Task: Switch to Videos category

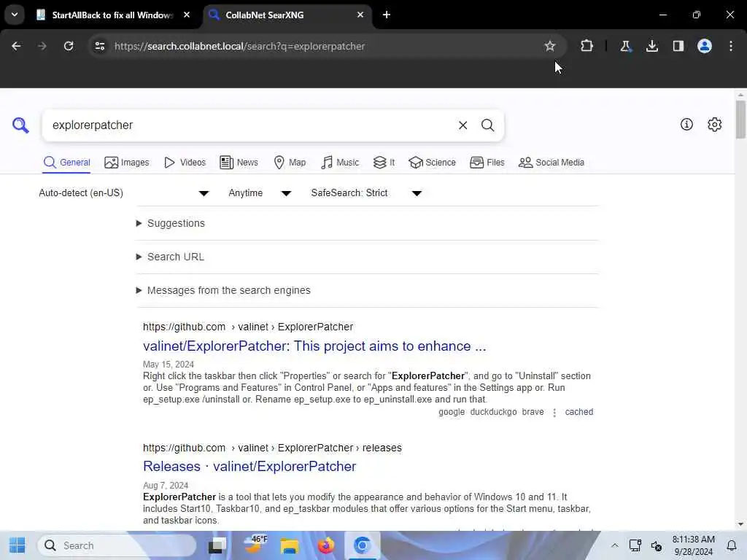Action: 185,163
